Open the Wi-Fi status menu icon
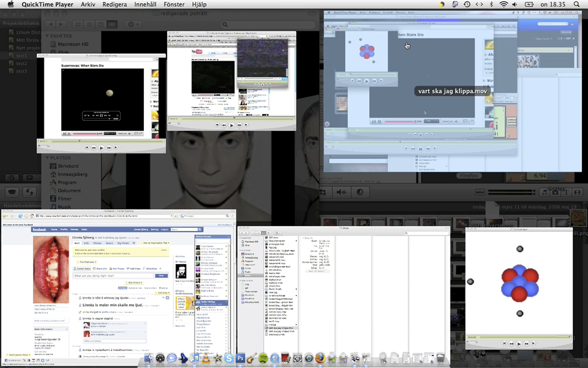The image size is (588, 368). 504,4
